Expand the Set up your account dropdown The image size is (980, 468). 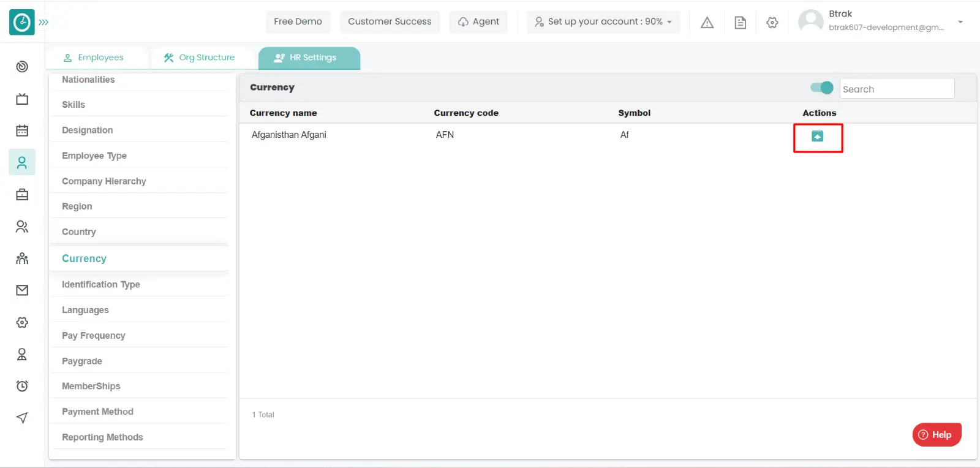click(x=603, y=21)
